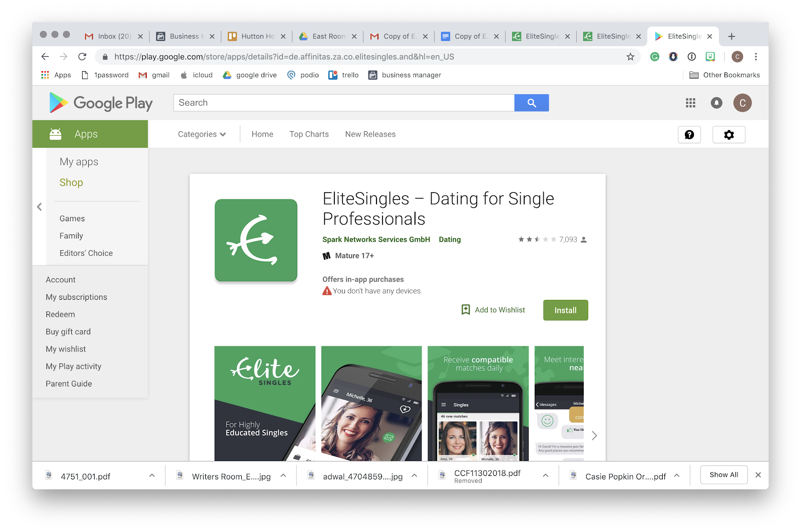The width and height of the screenshot is (801, 532).
Task: Open the Grammarly extension icon
Action: click(x=655, y=57)
